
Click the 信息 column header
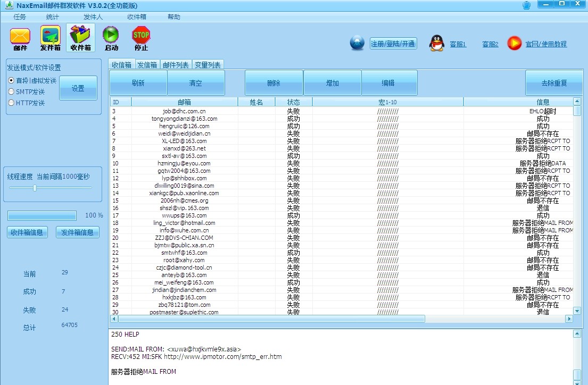tap(519, 102)
